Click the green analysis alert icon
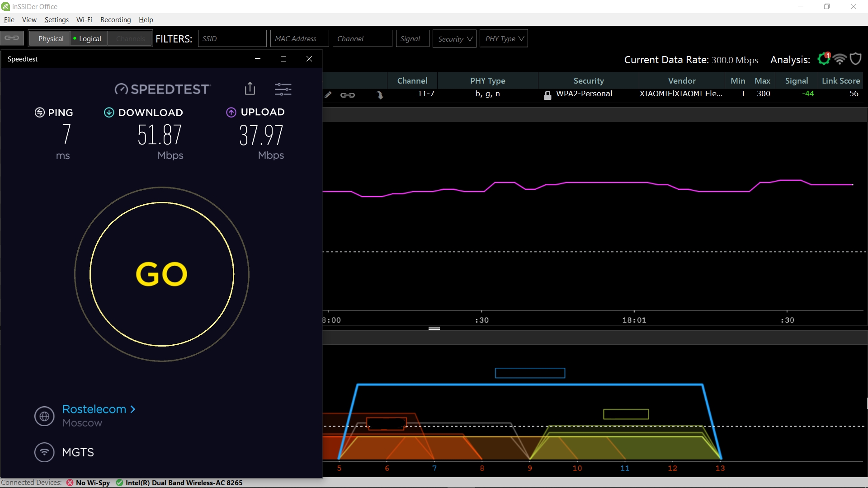868x488 pixels. pyautogui.click(x=824, y=59)
